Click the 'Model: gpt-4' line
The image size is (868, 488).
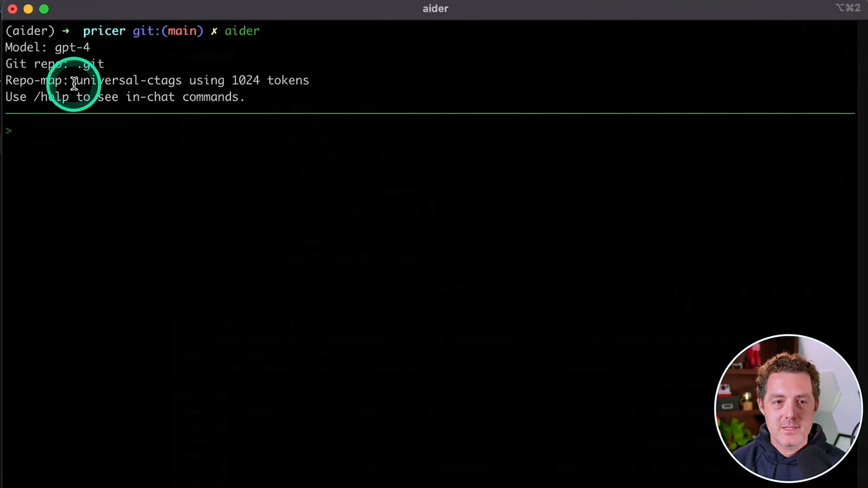click(x=48, y=48)
